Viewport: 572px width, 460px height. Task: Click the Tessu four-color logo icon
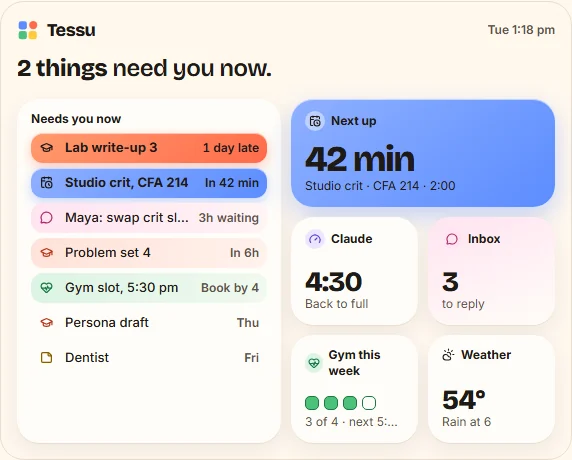28,30
